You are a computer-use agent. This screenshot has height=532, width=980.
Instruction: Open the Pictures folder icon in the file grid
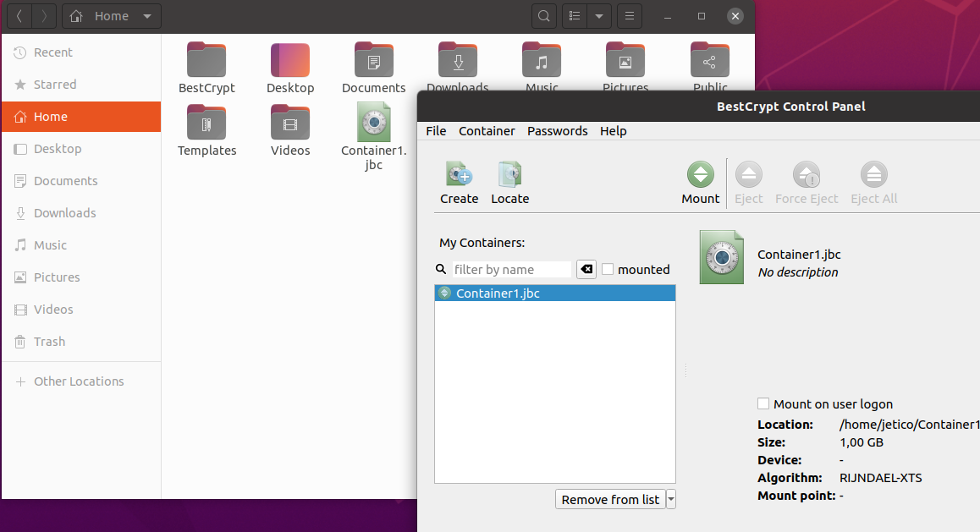point(625,59)
